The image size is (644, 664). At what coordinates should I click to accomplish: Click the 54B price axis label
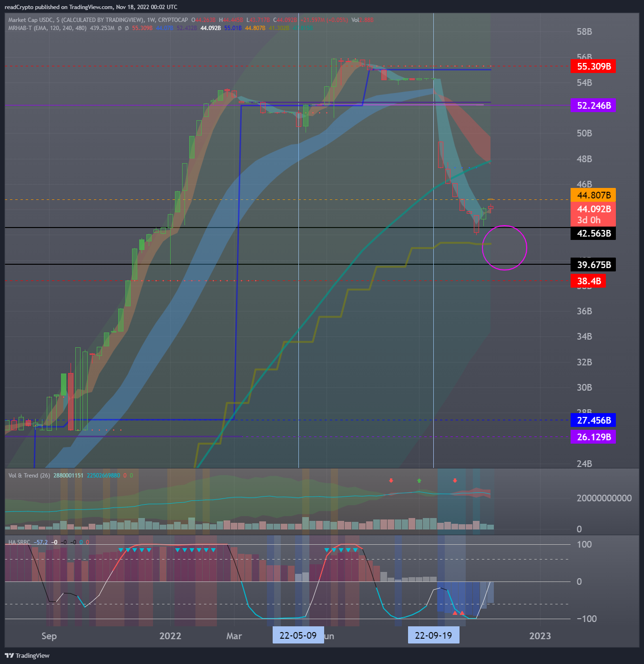pyautogui.click(x=584, y=83)
